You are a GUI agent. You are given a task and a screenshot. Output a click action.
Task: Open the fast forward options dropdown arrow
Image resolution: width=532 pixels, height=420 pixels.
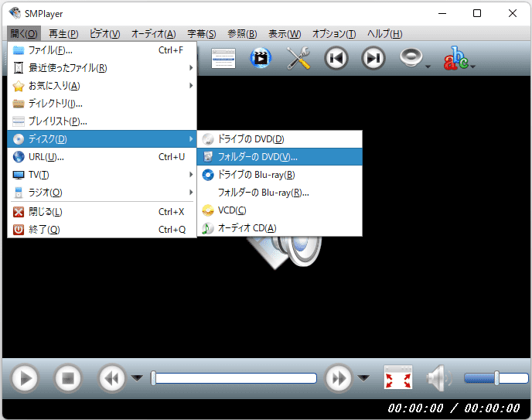point(363,377)
